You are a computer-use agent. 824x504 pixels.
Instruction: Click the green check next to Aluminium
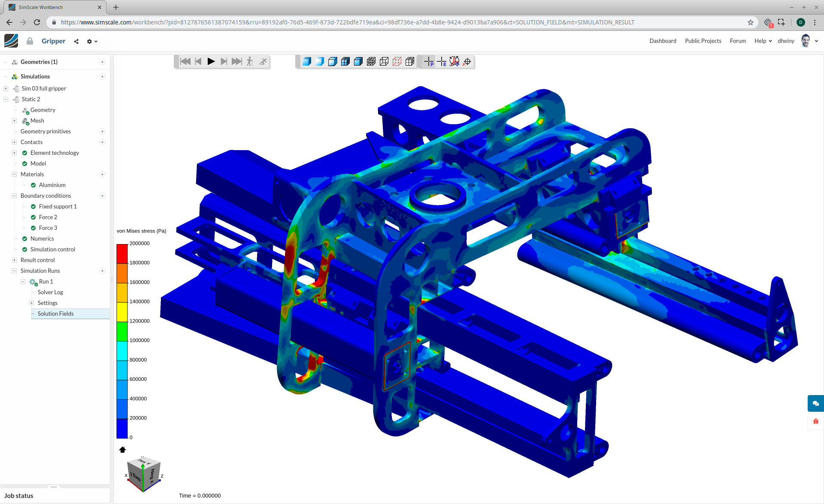tap(33, 185)
